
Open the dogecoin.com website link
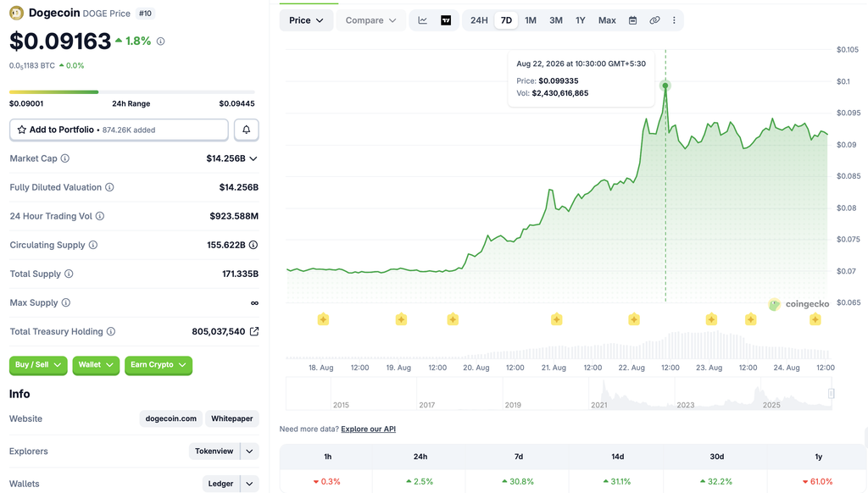point(170,418)
